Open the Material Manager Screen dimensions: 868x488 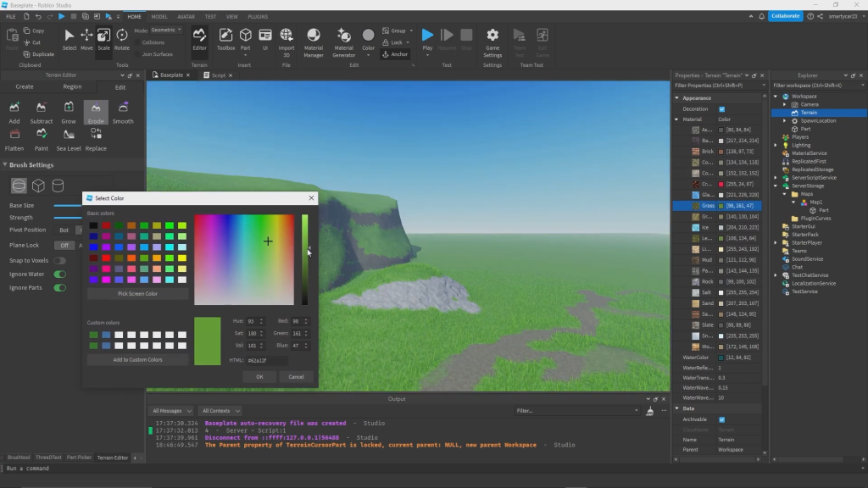click(x=314, y=42)
